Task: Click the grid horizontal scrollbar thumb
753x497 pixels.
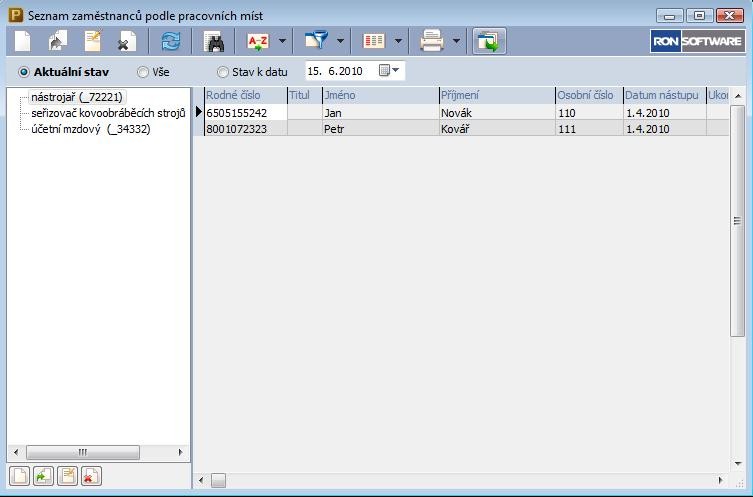Action: 219,480
